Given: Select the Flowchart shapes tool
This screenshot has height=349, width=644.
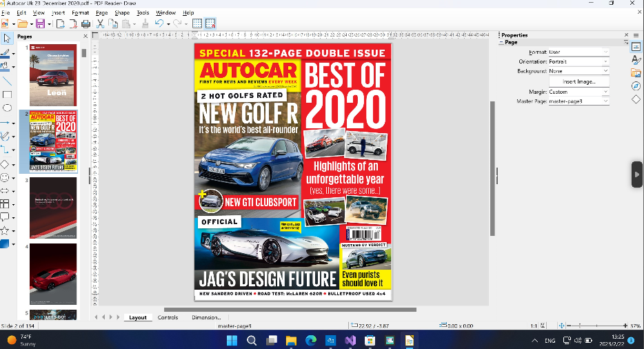Looking at the screenshot, I should [x=5, y=204].
